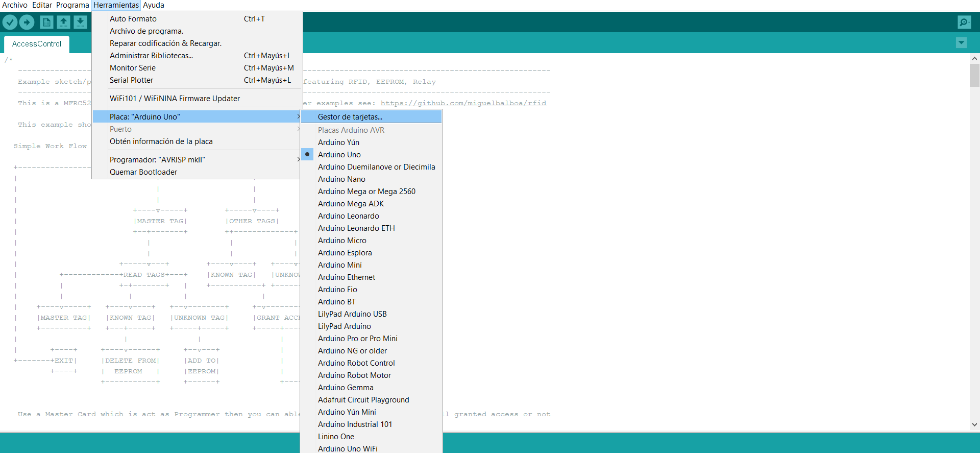Viewport: 980px width, 453px height.
Task: Select Arduino Duemilanove or Diecimila
Action: tap(371, 167)
